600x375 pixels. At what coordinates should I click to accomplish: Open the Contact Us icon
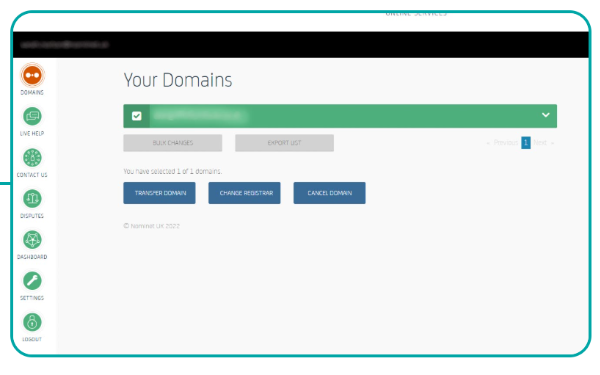(x=32, y=158)
